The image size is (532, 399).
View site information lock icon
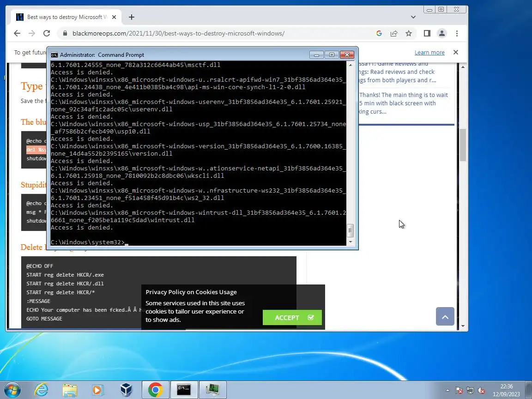pyautogui.click(x=65, y=33)
